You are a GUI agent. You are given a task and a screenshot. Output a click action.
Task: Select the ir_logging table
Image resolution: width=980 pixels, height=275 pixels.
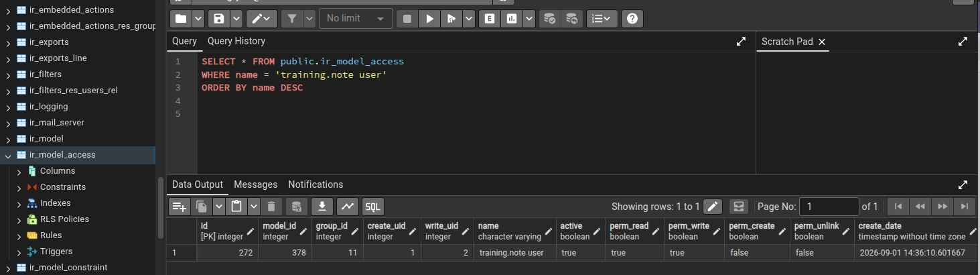point(48,107)
